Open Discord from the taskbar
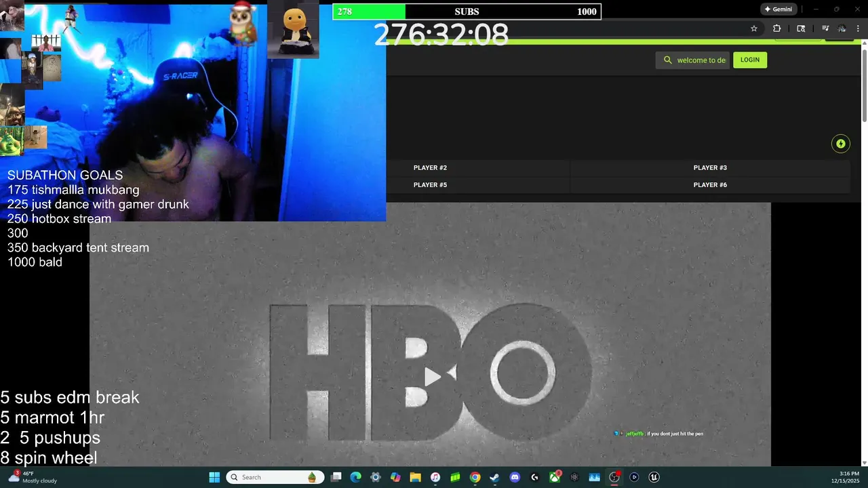Viewport: 868px width, 488px height. click(515, 477)
